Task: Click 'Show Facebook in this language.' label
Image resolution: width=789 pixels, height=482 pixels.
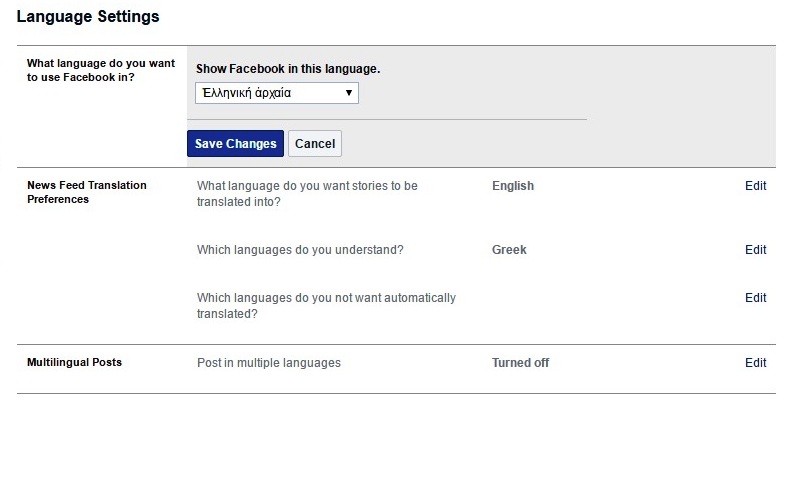Action: tap(288, 69)
